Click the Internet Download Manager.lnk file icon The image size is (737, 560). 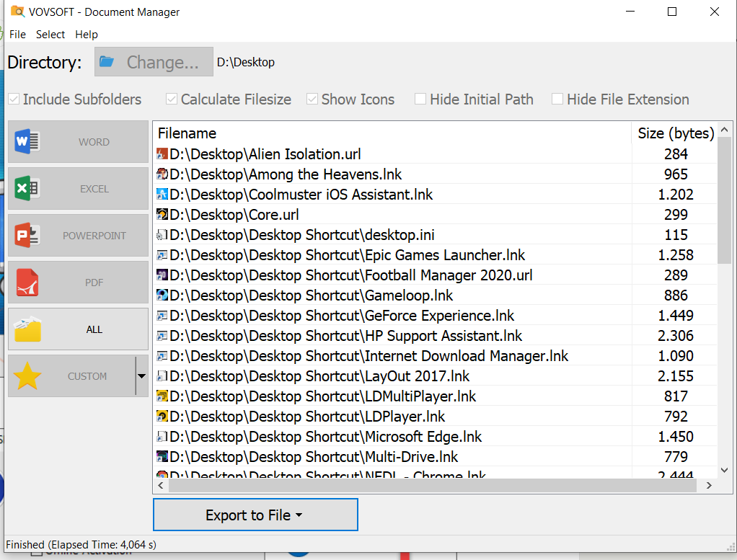click(x=162, y=356)
